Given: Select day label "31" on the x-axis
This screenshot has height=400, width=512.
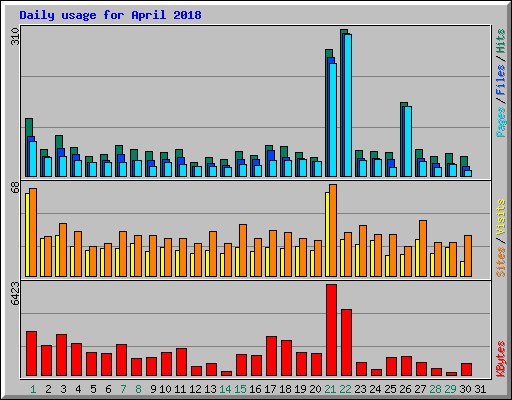Looking at the screenshot, I should [480, 389].
